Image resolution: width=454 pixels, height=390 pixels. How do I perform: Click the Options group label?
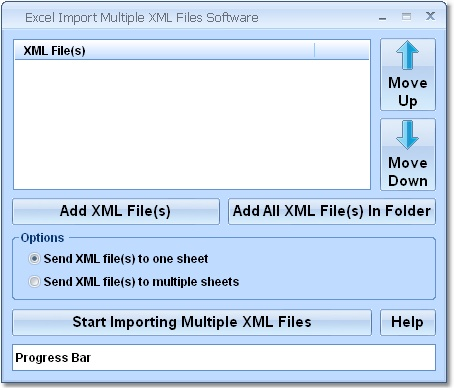42,238
